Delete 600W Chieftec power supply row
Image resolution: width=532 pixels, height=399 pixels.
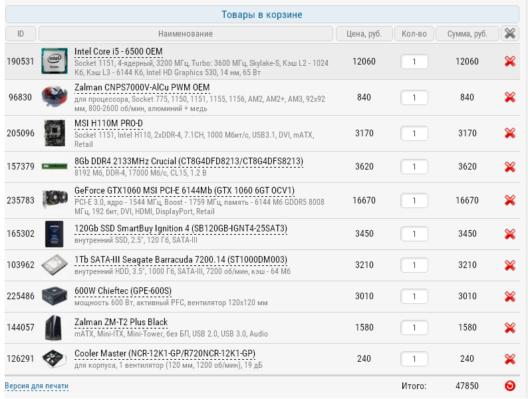coord(509,296)
